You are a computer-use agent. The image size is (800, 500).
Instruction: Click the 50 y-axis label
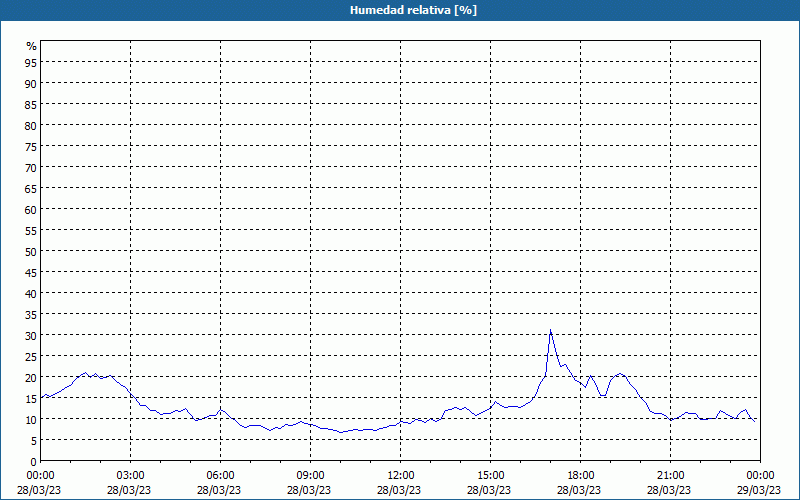click(x=31, y=252)
